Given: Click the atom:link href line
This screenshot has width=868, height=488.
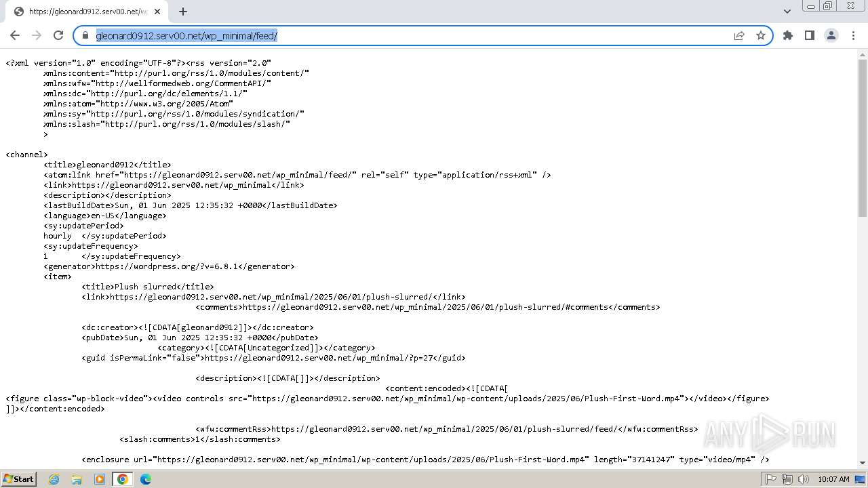Looking at the screenshot, I should click(x=297, y=175).
